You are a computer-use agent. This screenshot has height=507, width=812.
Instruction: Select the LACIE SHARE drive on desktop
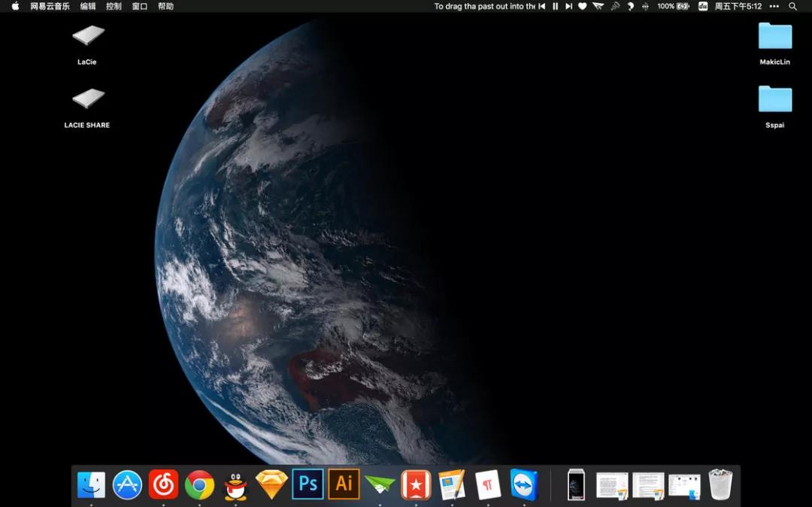pyautogui.click(x=88, y=99)
